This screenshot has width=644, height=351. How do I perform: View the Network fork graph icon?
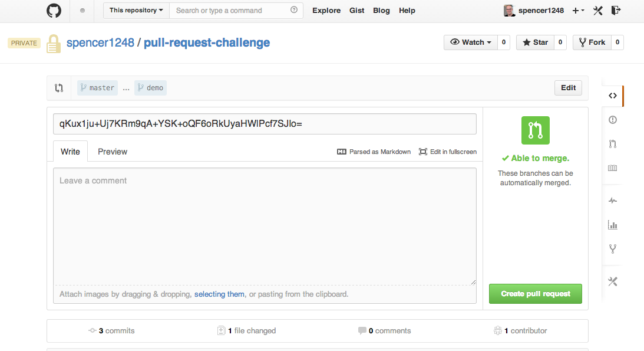tap(612, 248)
